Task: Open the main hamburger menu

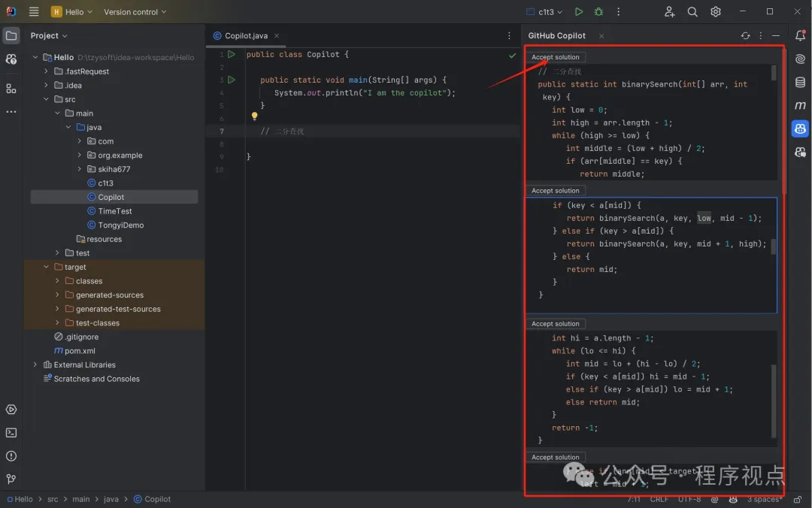Action: click(34, 11)
